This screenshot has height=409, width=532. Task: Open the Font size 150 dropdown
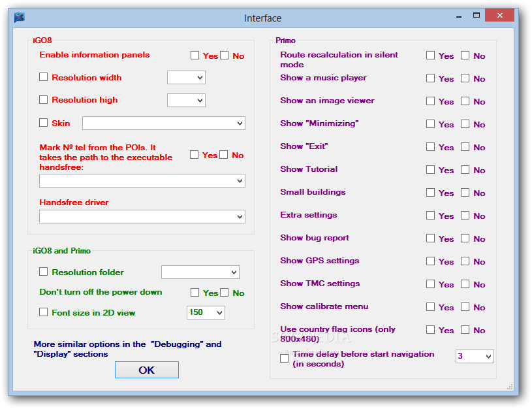coord(206,312)
